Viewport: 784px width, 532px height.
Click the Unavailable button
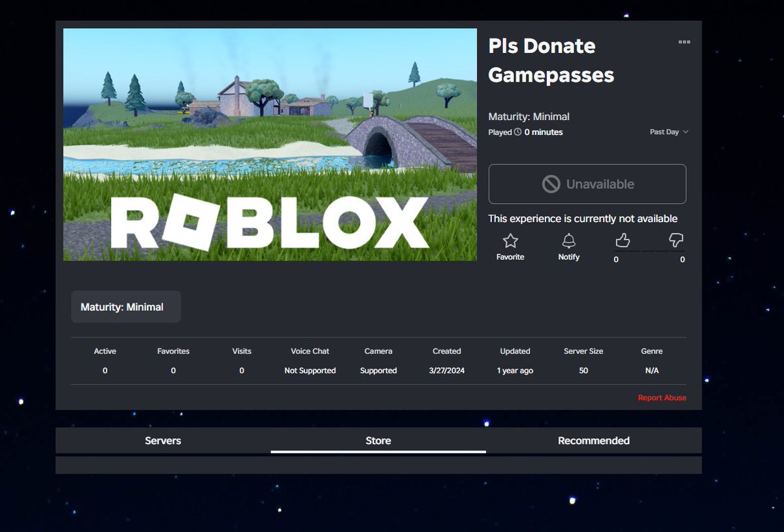[587, 184]
